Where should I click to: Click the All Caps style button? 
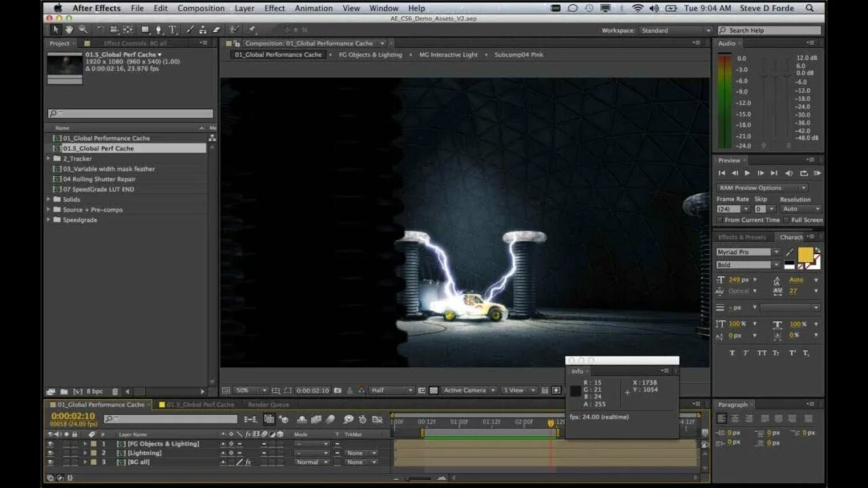762,353
